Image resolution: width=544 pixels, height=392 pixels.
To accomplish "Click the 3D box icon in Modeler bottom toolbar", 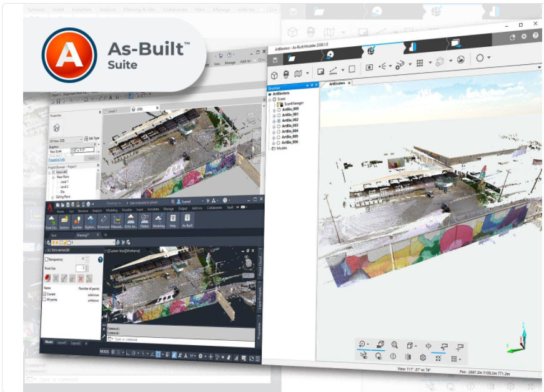I will click(423, 357).
